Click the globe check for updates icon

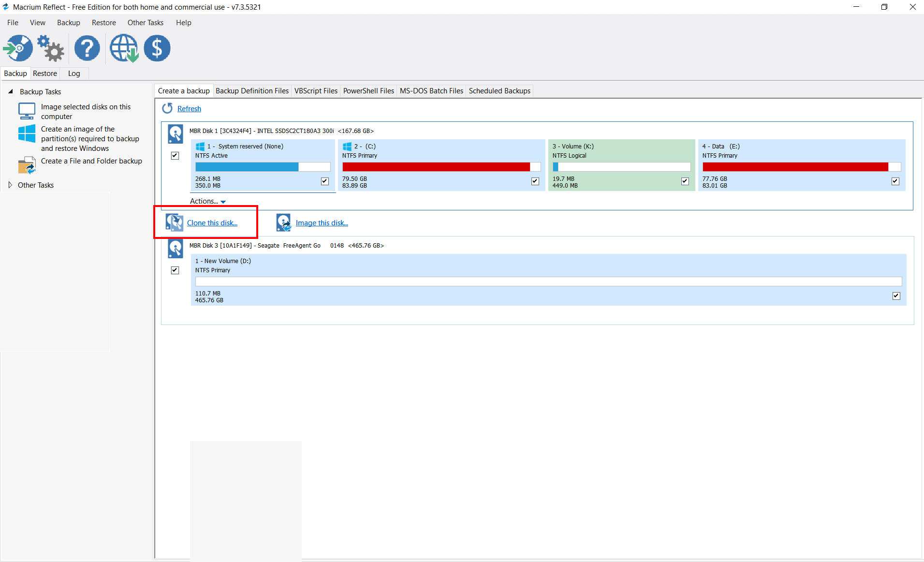pyautogui.click(x=124, y=48)
